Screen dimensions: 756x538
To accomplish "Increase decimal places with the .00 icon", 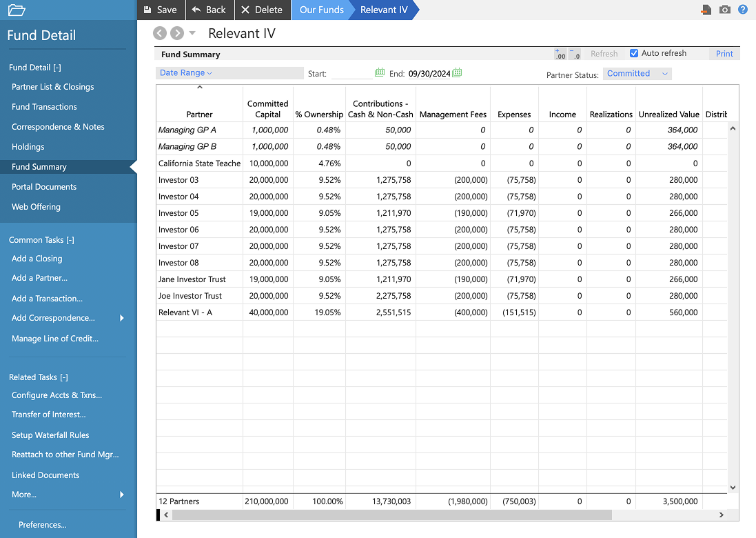I will click(x=560, y=54).
